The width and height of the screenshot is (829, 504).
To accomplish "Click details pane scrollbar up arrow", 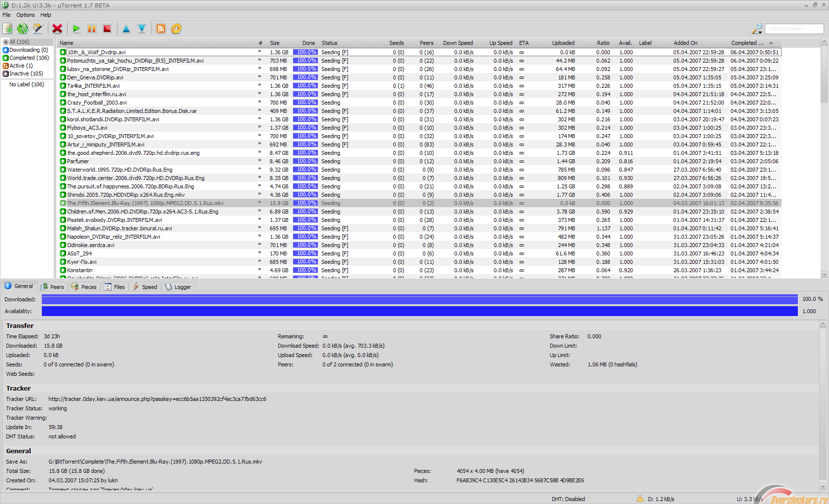I will click(x=823, y=324).
